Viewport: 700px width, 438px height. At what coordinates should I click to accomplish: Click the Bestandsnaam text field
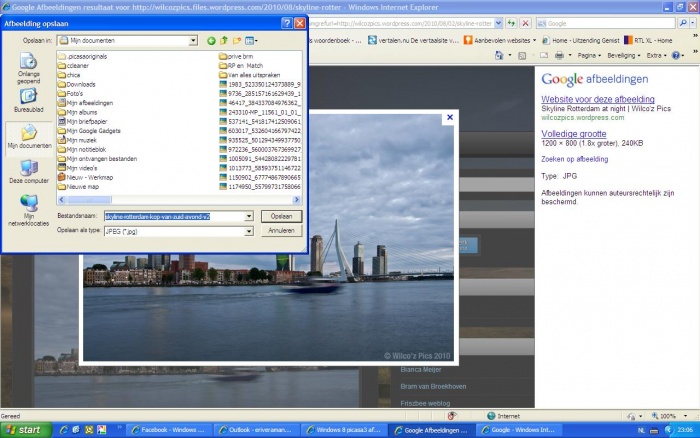pos(172,216)
